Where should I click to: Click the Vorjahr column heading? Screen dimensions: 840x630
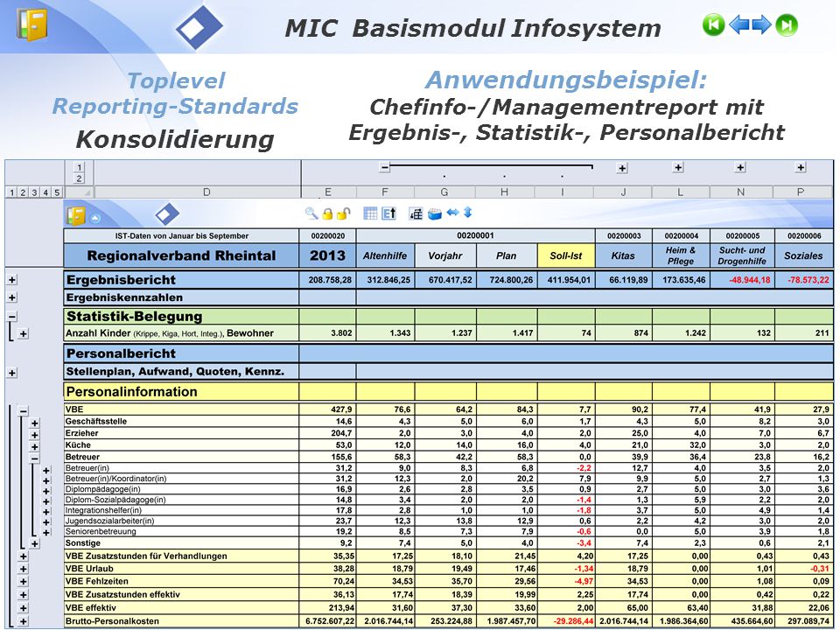[x=444, y=256]
